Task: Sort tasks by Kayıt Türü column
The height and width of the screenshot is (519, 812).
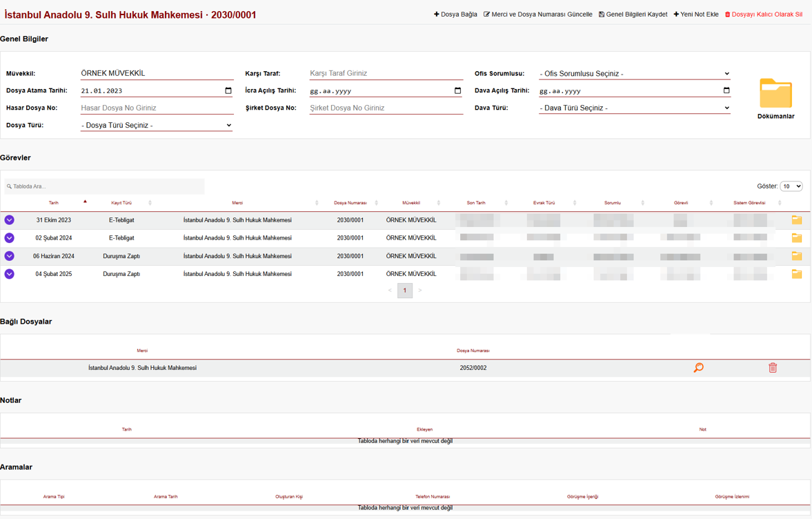Action: 121,203
